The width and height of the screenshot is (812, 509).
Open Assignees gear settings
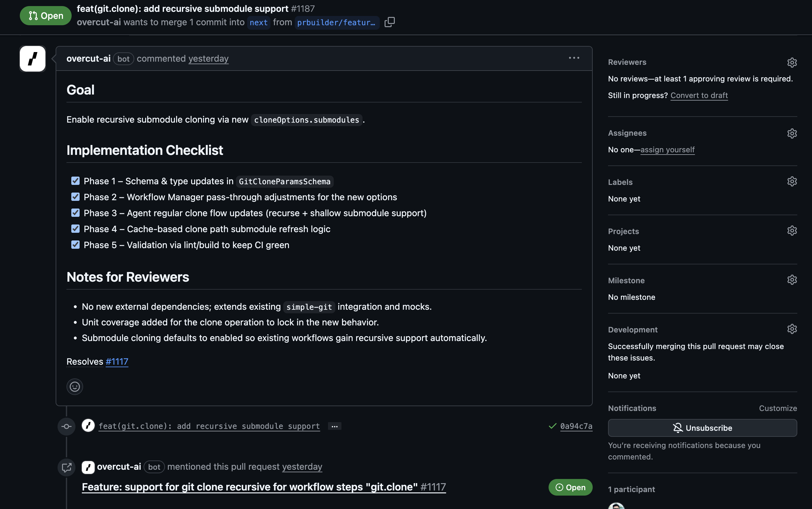pos(792,133)
